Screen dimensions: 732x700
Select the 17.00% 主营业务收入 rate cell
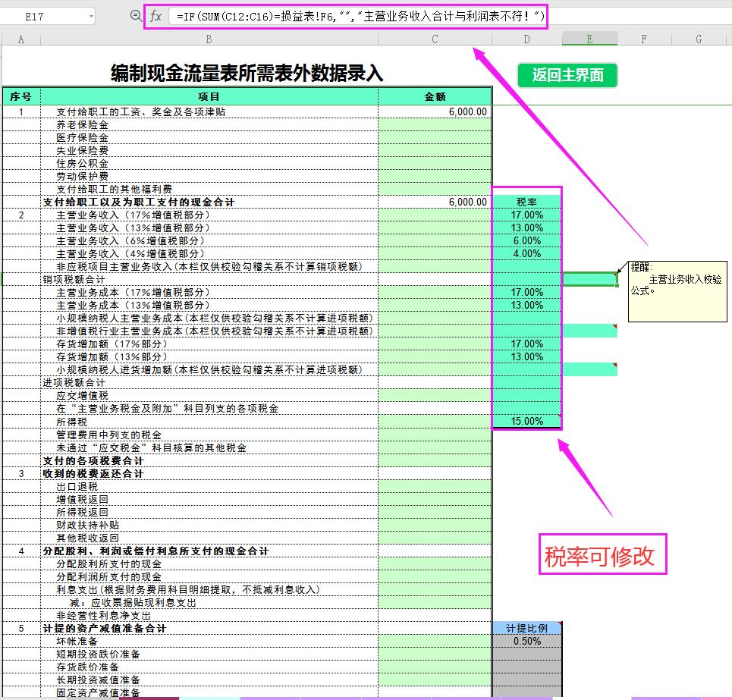(527, 215)
